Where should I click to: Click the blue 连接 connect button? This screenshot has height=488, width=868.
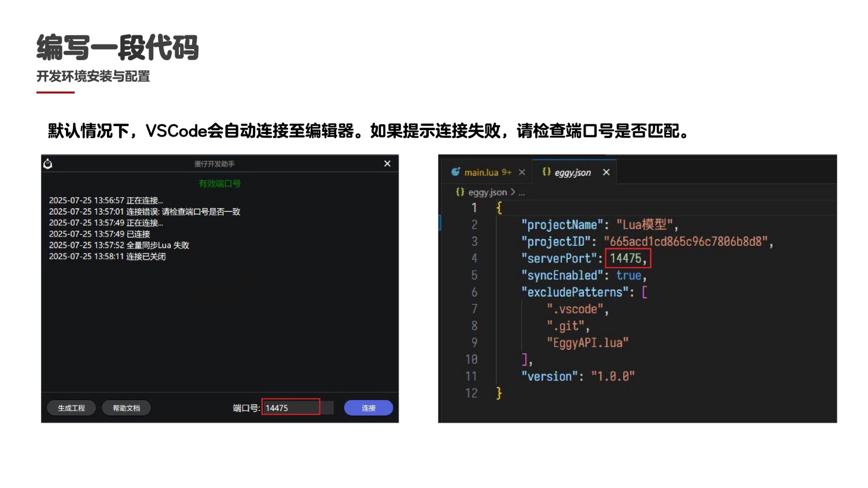[368, 408]
